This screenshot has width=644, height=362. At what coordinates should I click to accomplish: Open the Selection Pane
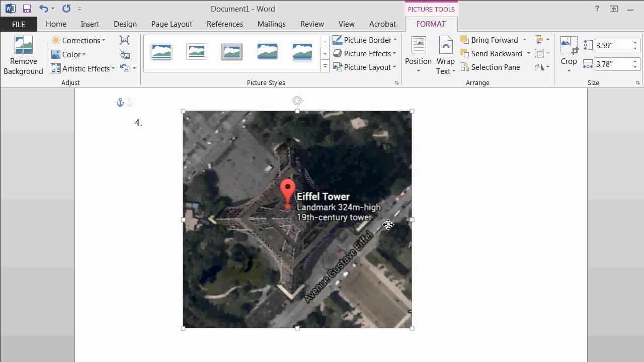[491, 67]
